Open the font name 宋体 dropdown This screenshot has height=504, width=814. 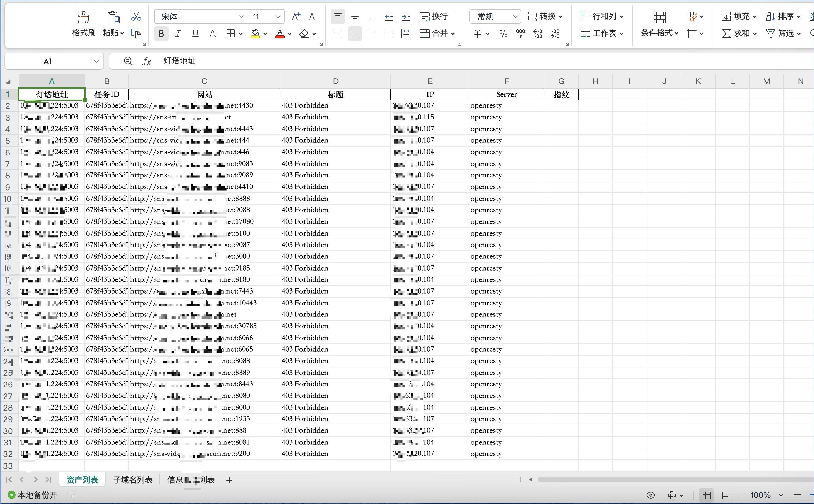coord(241,17)
